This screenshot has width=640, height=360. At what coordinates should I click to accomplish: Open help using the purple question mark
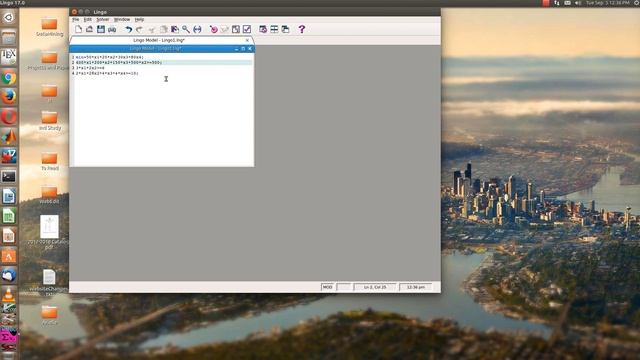coord(302,29)
